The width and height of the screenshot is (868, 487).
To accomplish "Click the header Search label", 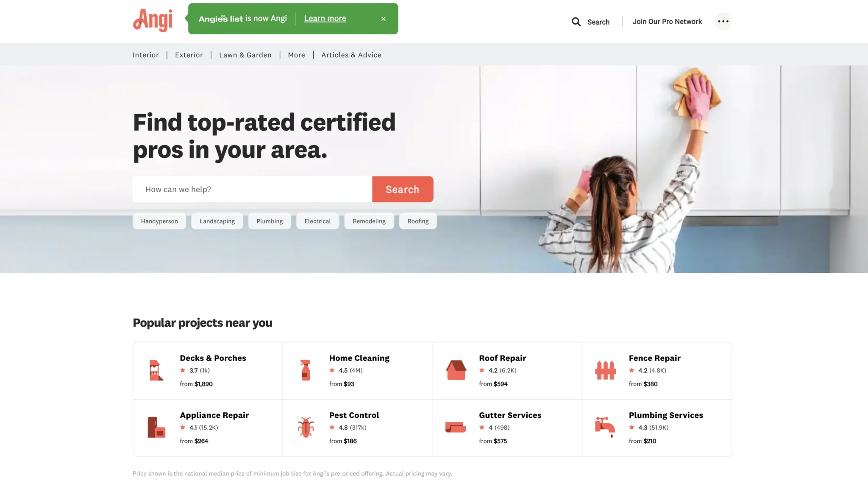I will click(598, 22).
